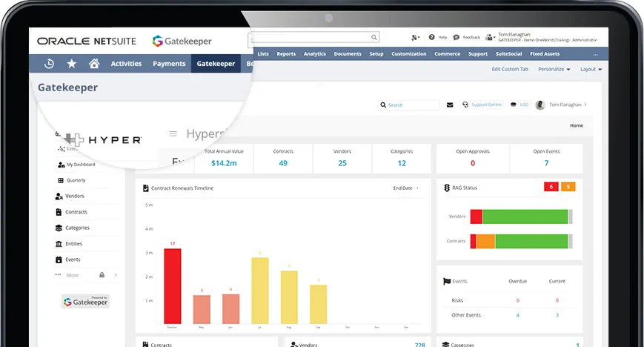Click the green segment of Vendors RAG bar

525,217
